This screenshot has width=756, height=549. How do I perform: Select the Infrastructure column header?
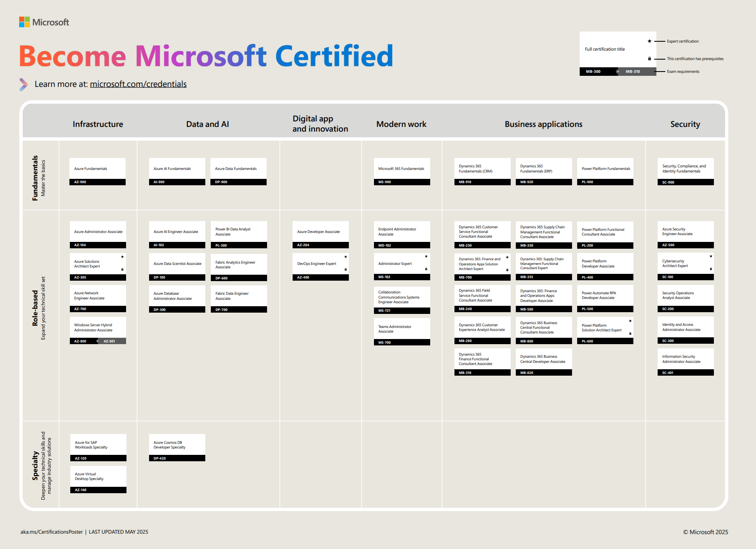pyautogui.click(x=98, y=124)
